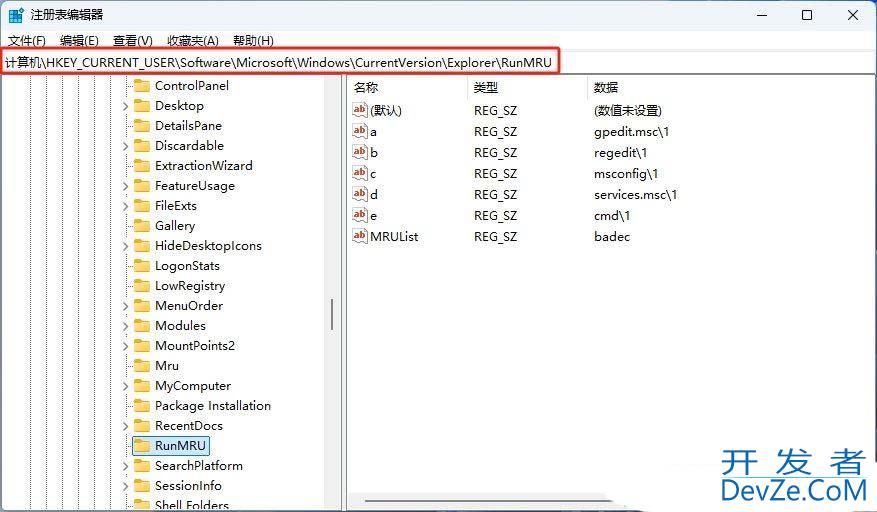The image size is (877, 512).
Task: Select the MyComputer tree label
Action: tap(193, 386)
